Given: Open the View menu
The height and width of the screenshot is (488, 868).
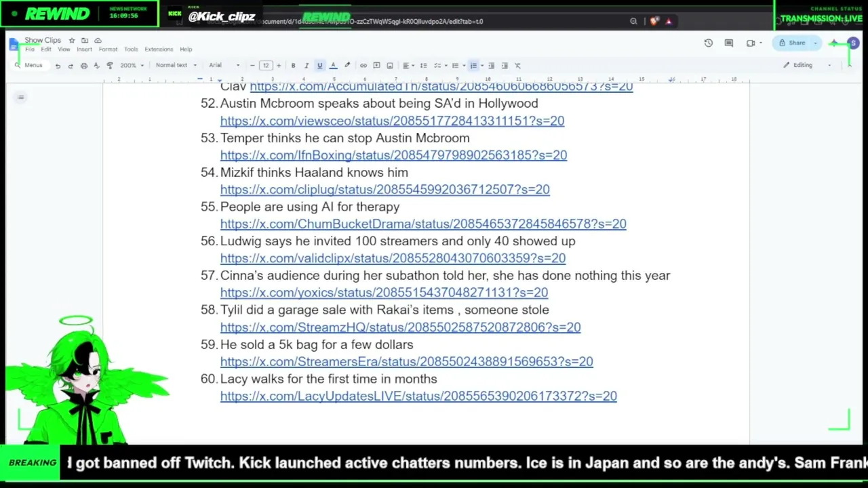Looking at the screenshot, I should 64,49.
